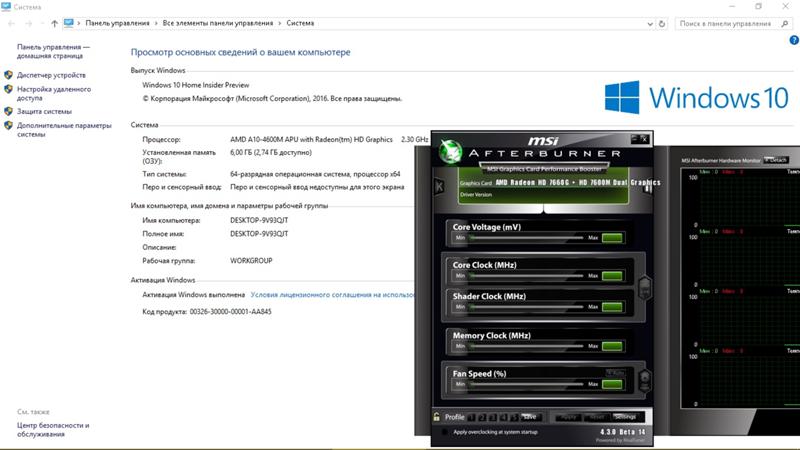The width and height of the screenshot is (800, 450).
Task: Click product code 00326-30000-00001-AA845
Action: tap(231, 312)
